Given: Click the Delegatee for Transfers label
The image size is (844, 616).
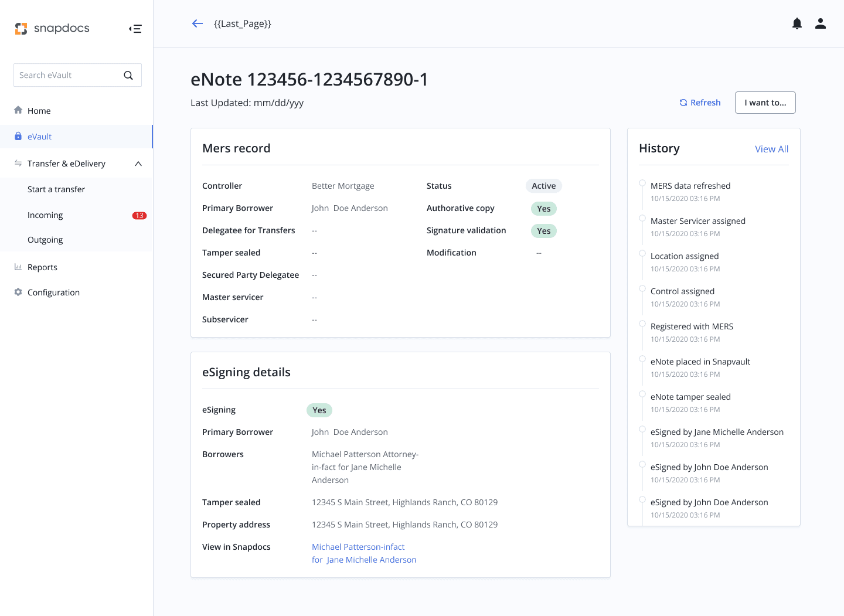Looking at the screenshot, I should pyautogui.click(x=249, y=230).
